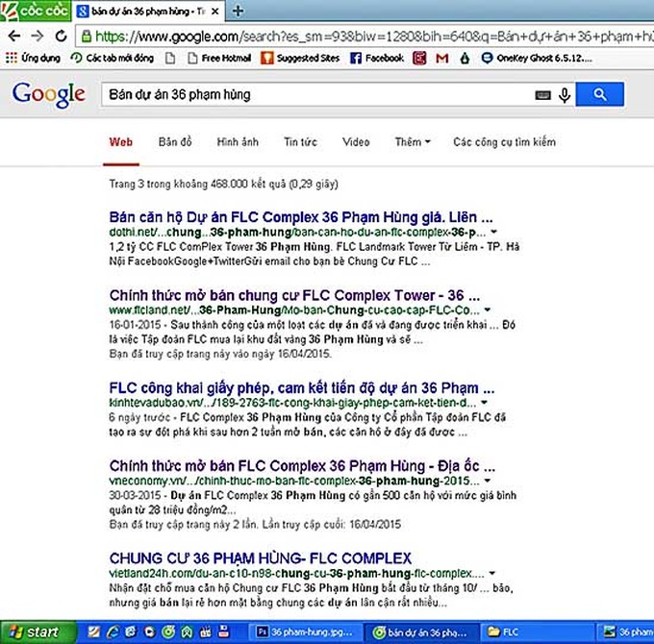Click the green bottle bookmark icon
The width and height of the screenshot is (654, 644).
(x=465, y=58)
